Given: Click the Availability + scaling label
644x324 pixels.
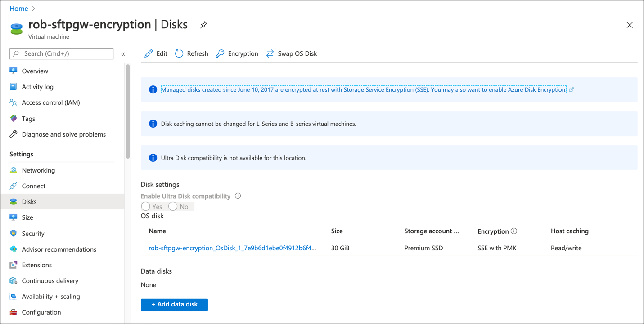Looking at the screenshot, I should pyautogui.click(x=51, y=297).
